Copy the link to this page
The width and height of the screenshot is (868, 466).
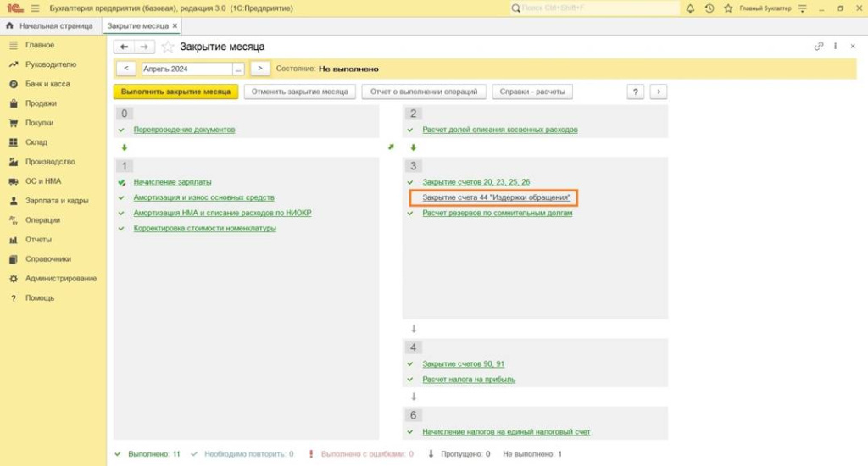coord(819,47)
